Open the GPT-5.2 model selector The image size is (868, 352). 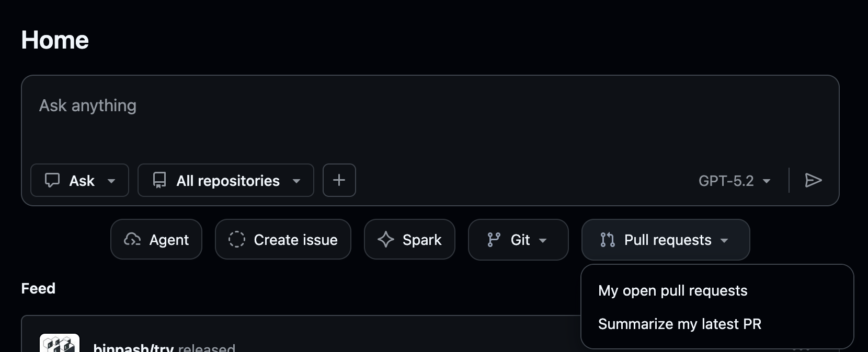734,181
